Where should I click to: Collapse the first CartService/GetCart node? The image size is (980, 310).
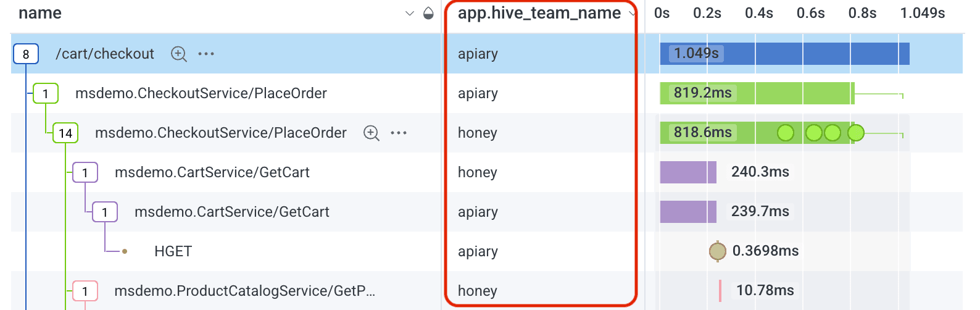point(85,173)
